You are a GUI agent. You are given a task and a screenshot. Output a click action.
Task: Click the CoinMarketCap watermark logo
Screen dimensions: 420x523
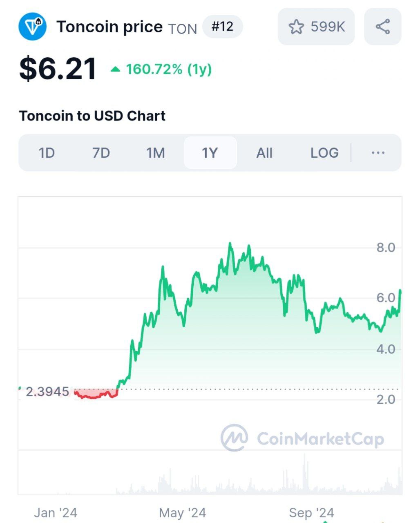tap(235, 438)
